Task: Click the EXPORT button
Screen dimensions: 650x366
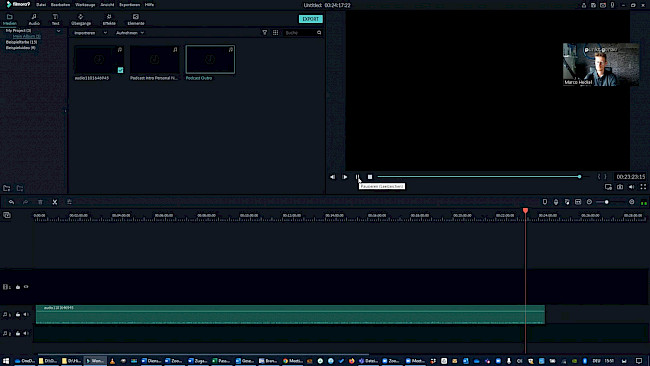Action: [310, 19]
